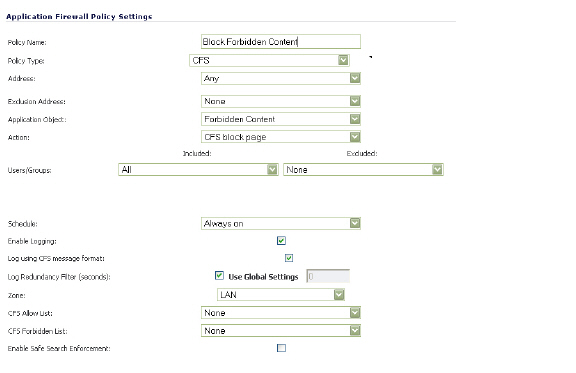Open Included Users/Groups dropdown showing All
576x373 pixels.
[198, 170]
